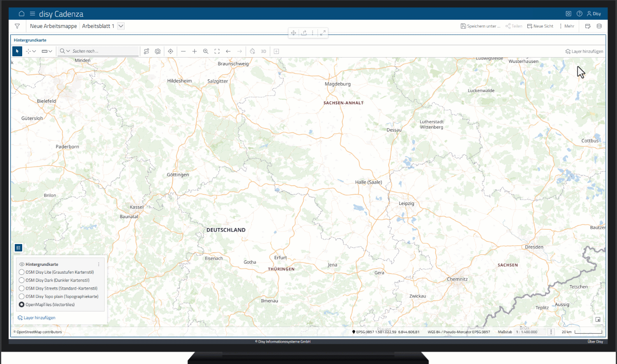The image size is (617, 364).
Task: Click 'OpenStreetMap contributors' attribution
Action: (39, 332)
